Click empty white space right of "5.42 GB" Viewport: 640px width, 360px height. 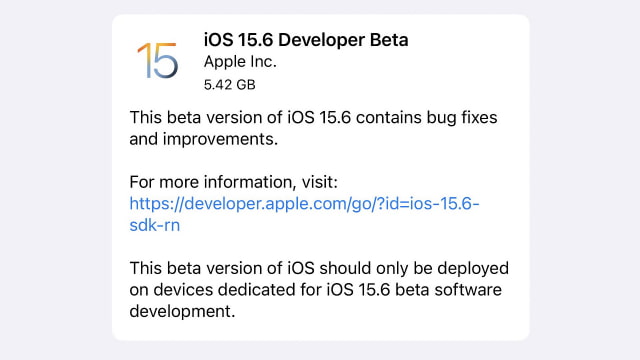click(x=367, y=84)
